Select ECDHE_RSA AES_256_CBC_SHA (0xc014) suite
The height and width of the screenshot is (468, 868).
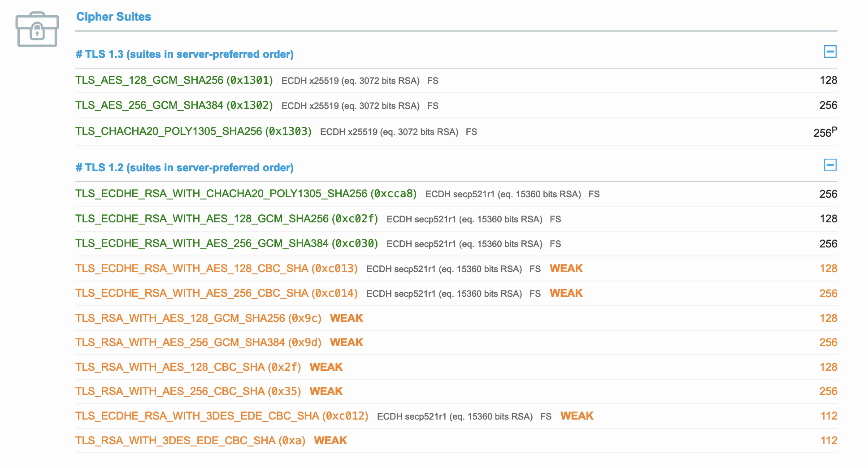[216, 293]
